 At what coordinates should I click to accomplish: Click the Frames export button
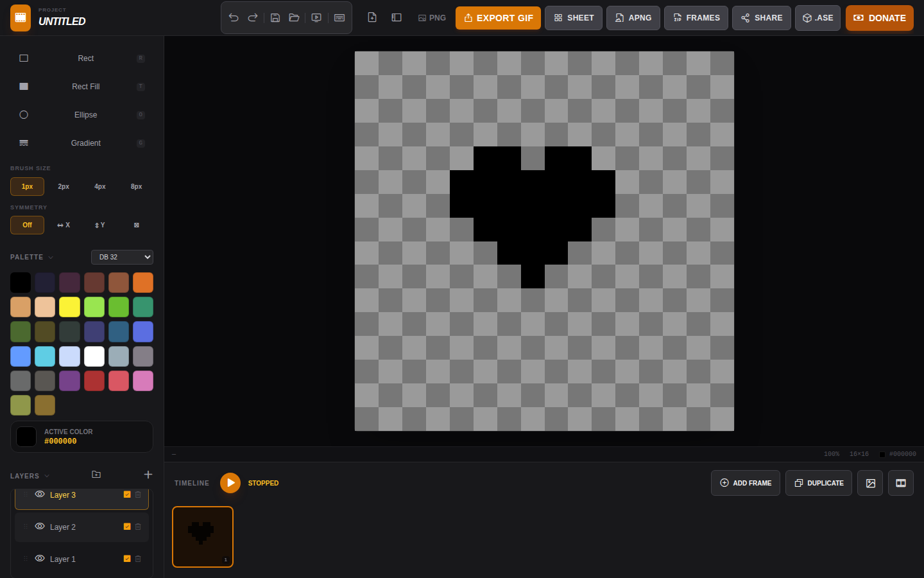pos(696,18)
